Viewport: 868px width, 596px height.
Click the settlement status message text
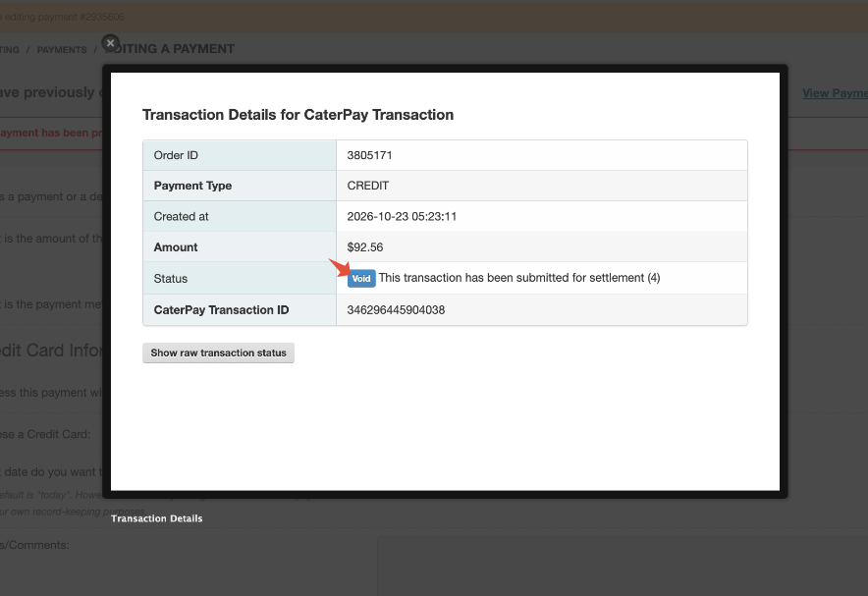(519, 278)
